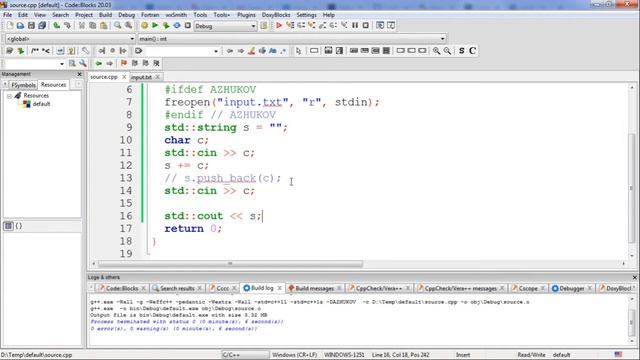Stop the debugger with the square icon
The width and height of the screenshot is (640, 360).
(x=366, y=26)
